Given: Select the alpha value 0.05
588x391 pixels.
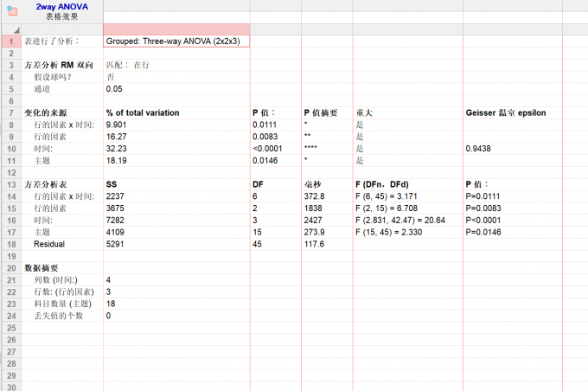Looking at the screenshot, I should click(x=114, y=89).
